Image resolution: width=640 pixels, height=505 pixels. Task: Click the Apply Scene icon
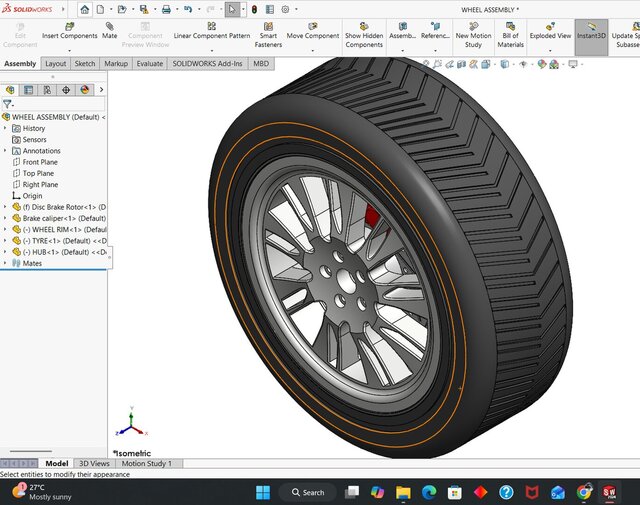tap(554, 64)
